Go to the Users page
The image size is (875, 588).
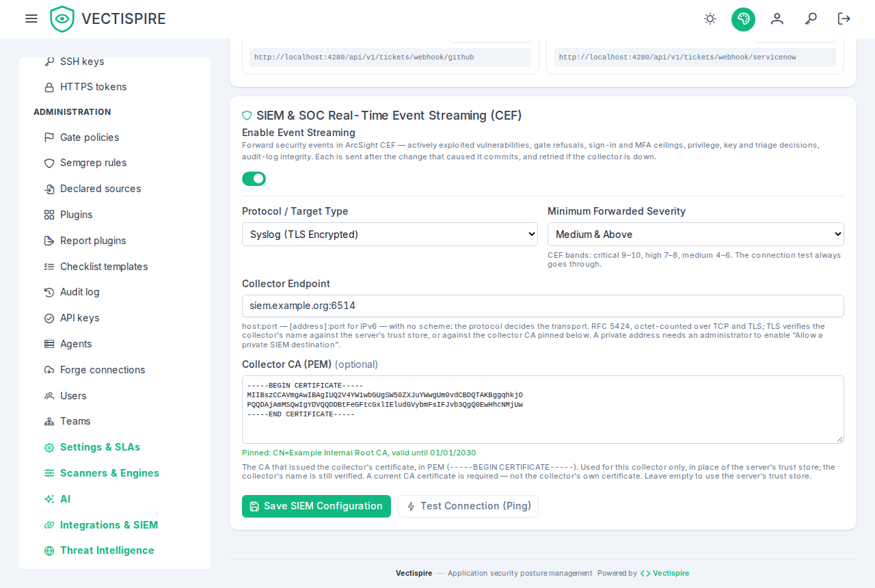click(x=73, y=396)
